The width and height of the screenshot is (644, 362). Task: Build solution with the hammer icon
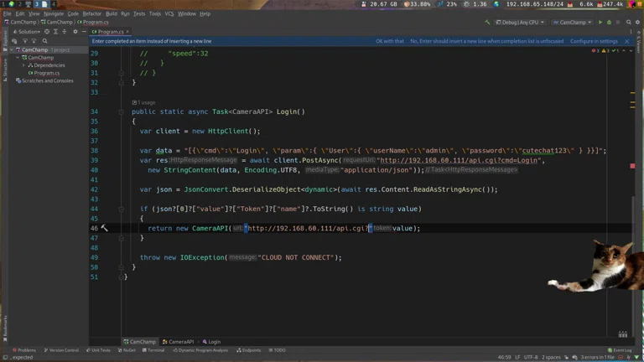coord(487,23)
